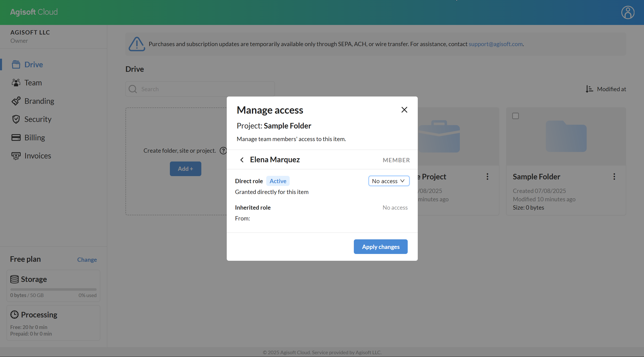Click the Sample Folder thumbnail icon
This screenshot has width=644, height=357.
[566, 136]
